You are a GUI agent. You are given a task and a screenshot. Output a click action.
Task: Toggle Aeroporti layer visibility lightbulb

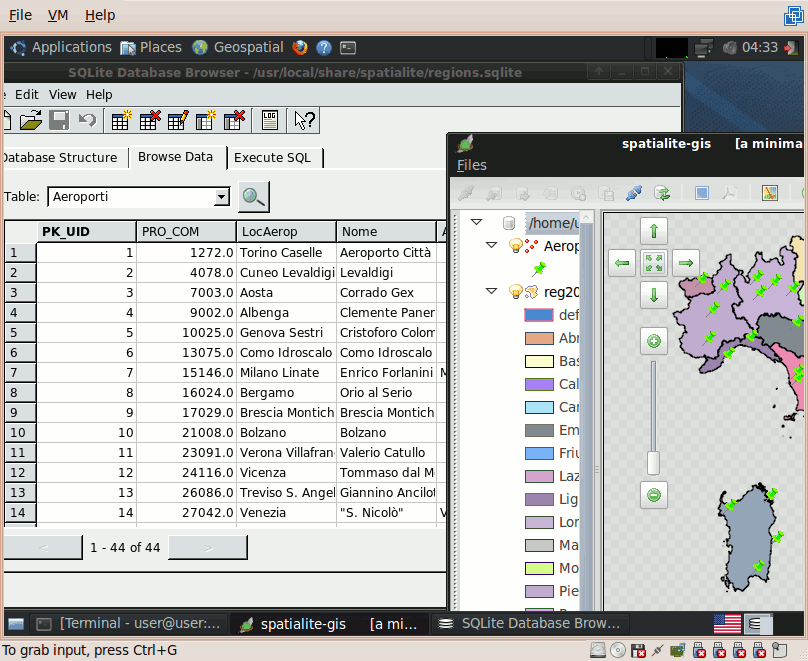pyautogui.click(x=515, y=246)
